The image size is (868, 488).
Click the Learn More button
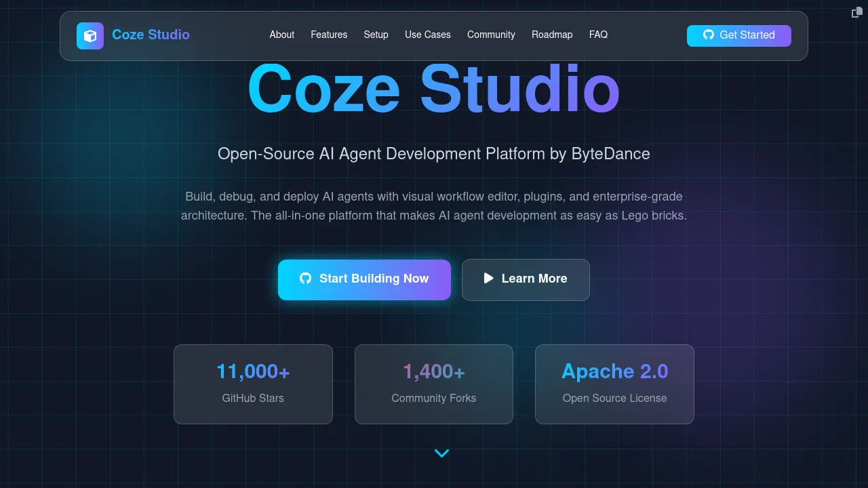pyautogui.click(x=526, y=279)
